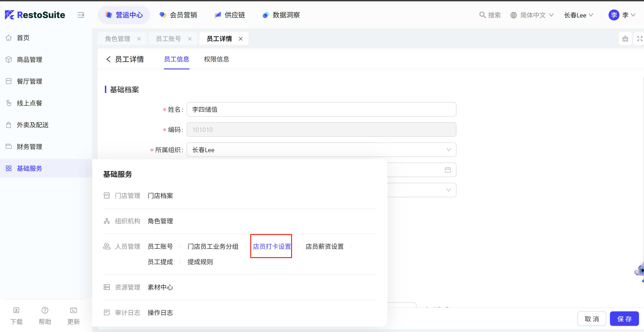644x332 pixels.
Task: Open 外卖及配送 in sidebar
Action: (x=32, y=124)
